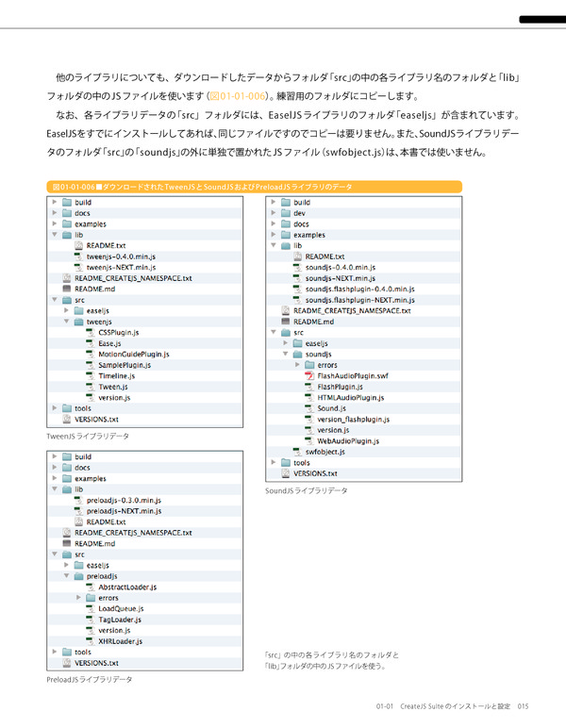Select the FlashAudioPlugin.swf file icon

pos(309,375)
